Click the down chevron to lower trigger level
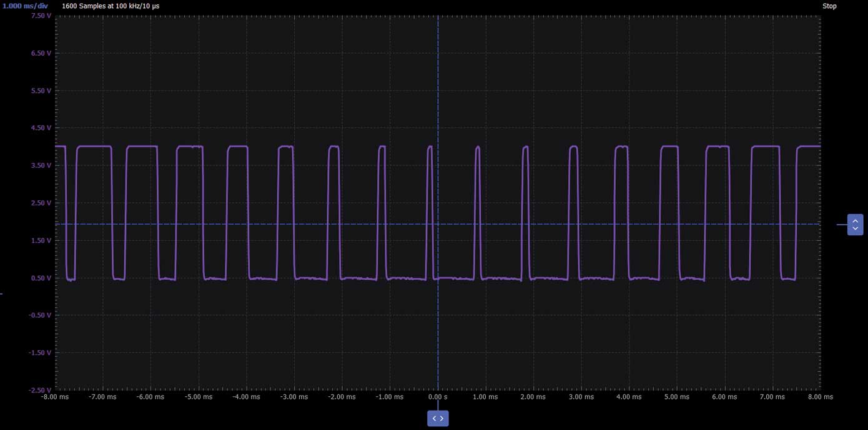 855,227
